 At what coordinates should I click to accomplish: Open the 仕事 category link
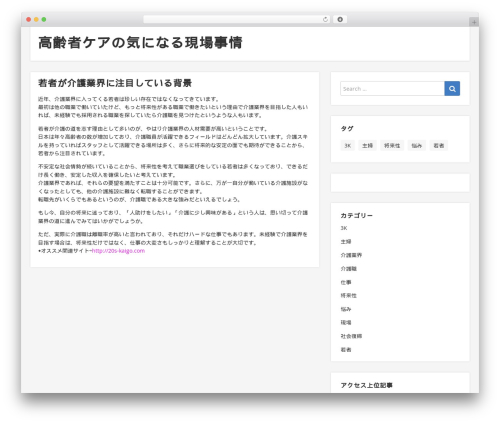[346, 282]
